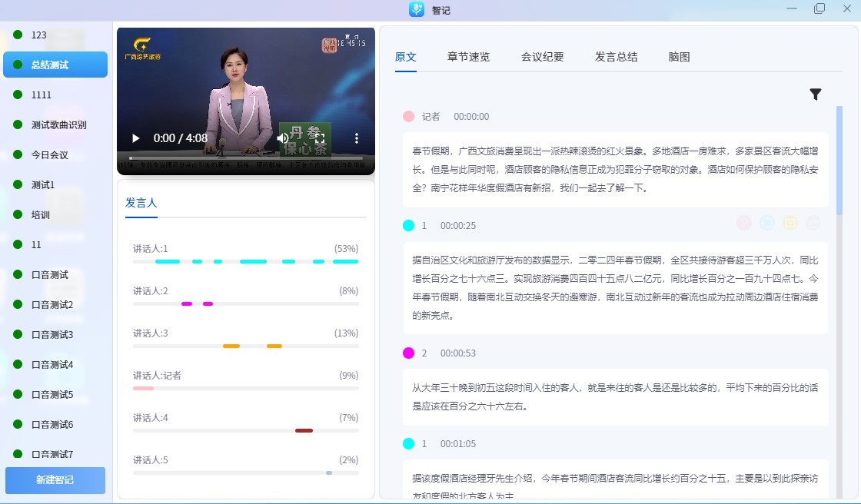Click the (53%) share value
This screenshot has height=504, width=861.
pos(347,249)
